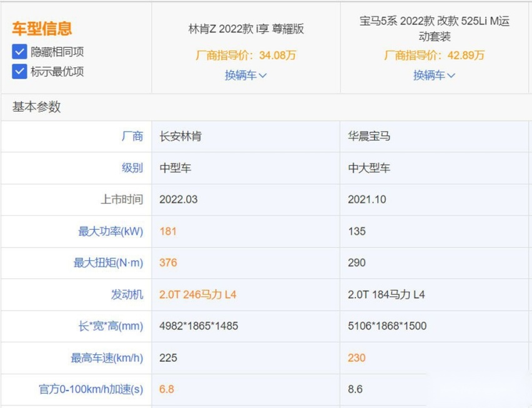Click the 最大功率(kW) label

click(111, 231)
